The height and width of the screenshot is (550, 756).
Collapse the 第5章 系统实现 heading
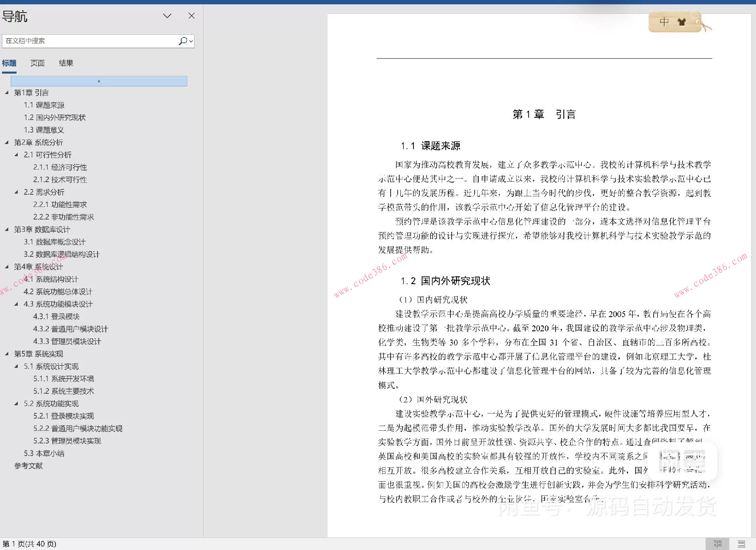pyautogui.click(x=7, y=354)
